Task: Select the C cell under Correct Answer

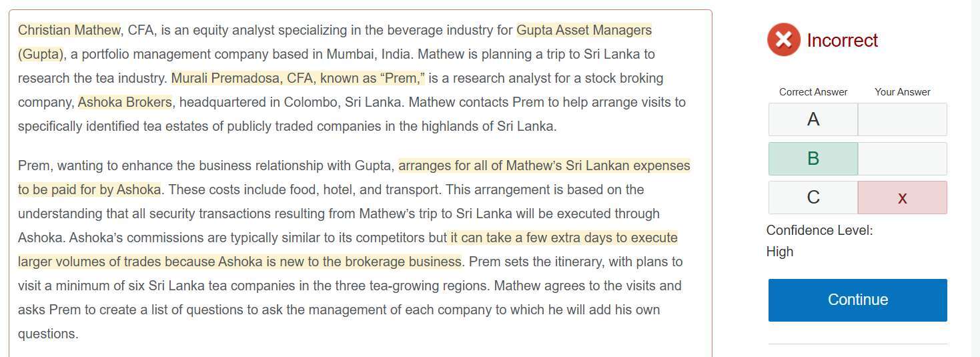Action: point(813,198)
